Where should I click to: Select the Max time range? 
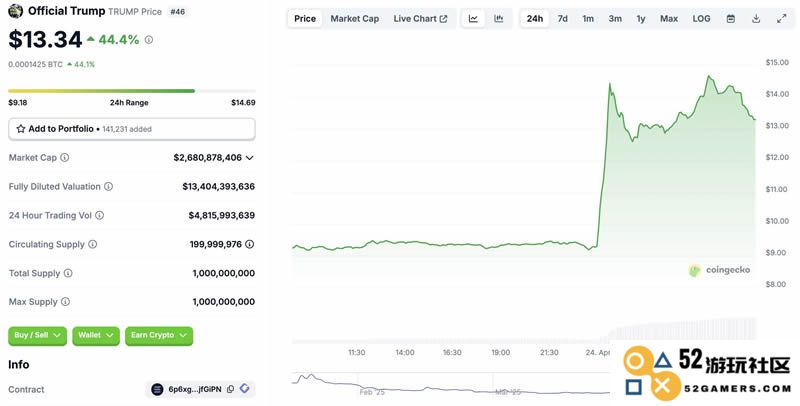pyautogui.click(x=668, y=19)
